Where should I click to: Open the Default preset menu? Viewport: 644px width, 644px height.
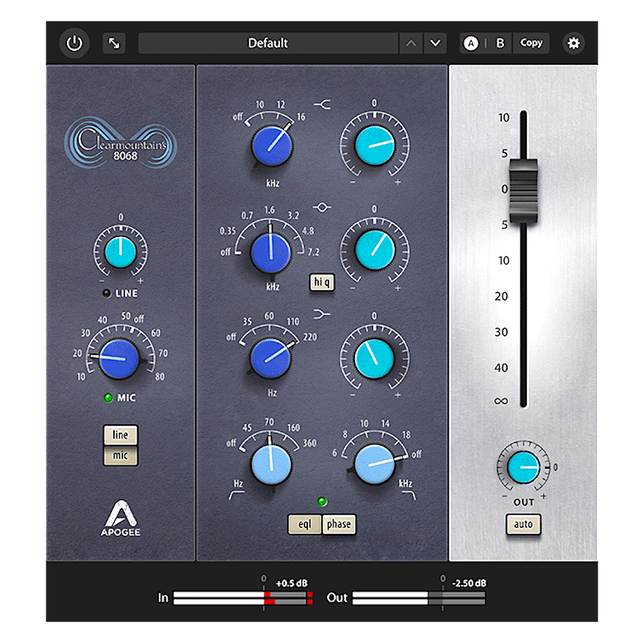[x=268, y=43]
